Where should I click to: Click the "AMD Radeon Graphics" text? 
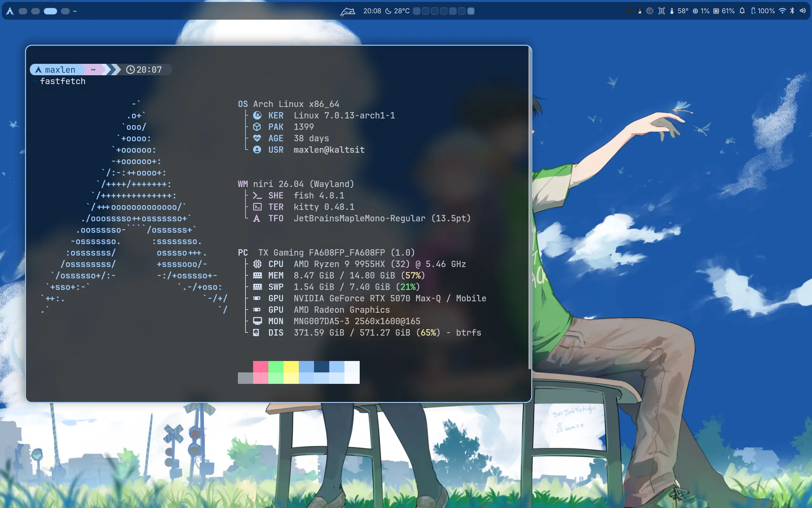click(342, 310)
